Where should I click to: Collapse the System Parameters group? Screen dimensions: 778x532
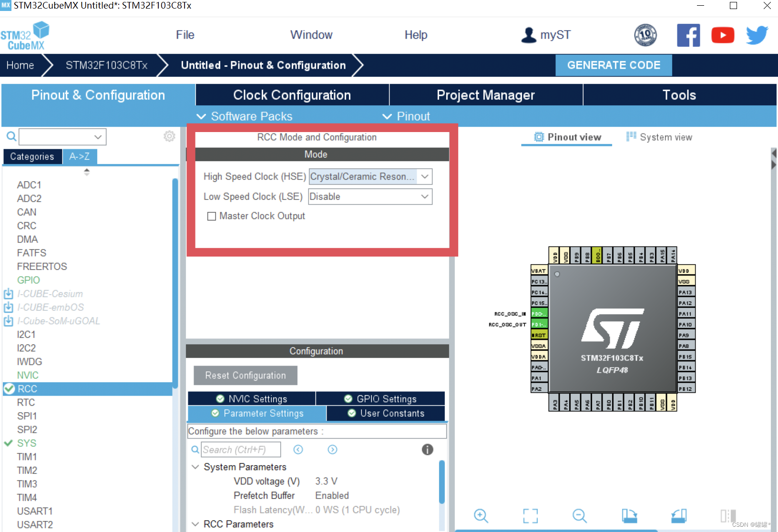point(195,467)
